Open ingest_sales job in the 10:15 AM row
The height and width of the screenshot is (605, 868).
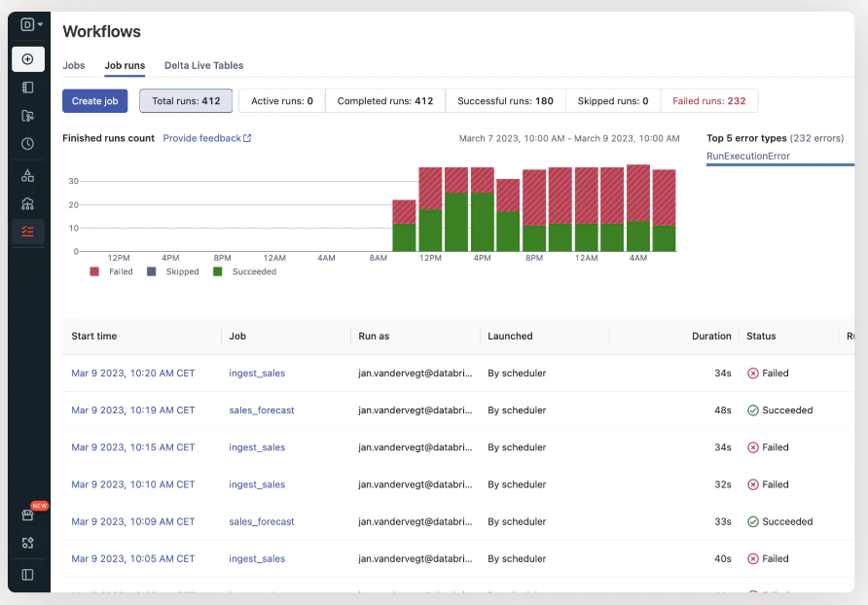tap(257, 447)
